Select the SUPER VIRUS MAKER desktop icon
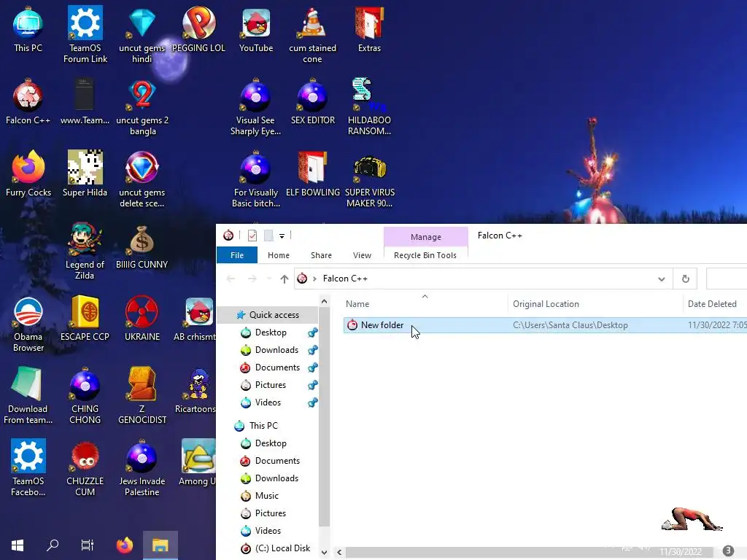 (x=370, y=180)
